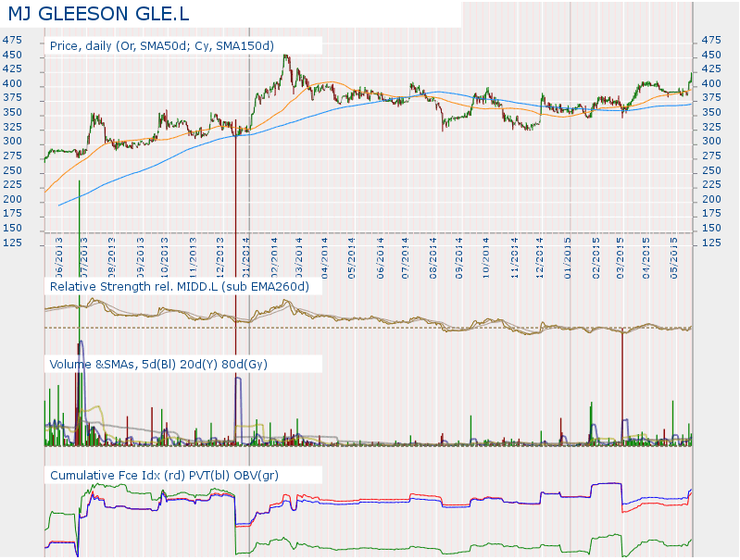
Task: Click the 02/2014 date label
Action: 275,258
